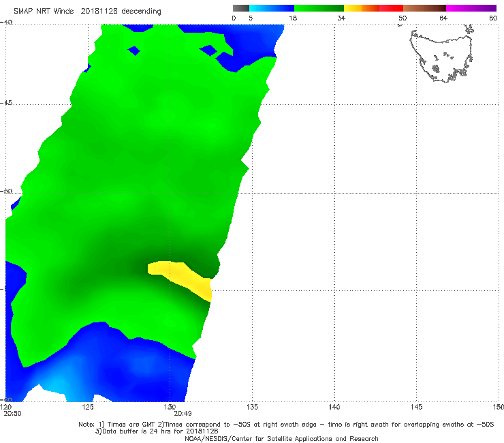This screenshot has width=504, height=443.
Task: Click the latitude label '-50'
Action: 6,192
